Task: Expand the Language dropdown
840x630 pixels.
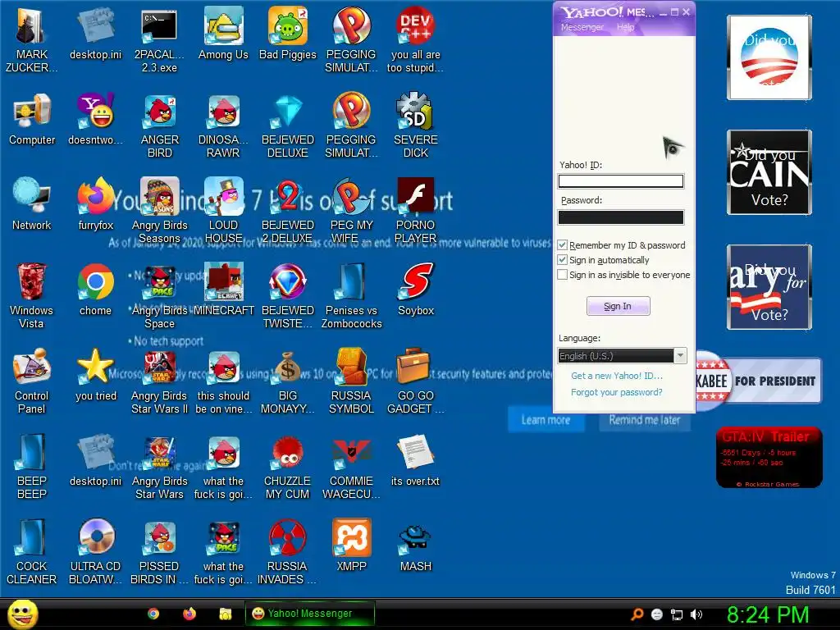Action: click(x=680, y=356)
